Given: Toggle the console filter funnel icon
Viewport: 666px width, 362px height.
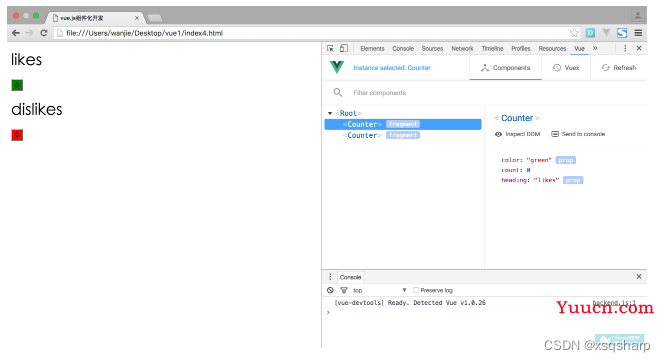Looking at the screenshot, I should coord(344,290).
